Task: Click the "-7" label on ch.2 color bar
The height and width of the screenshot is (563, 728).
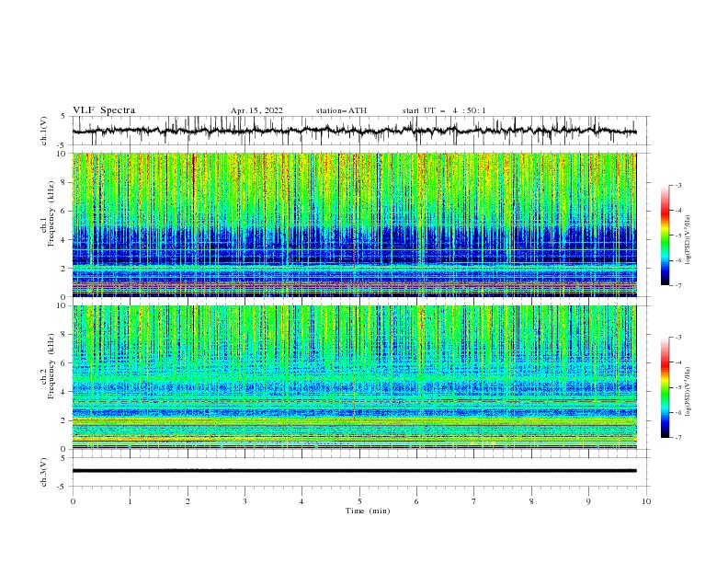Action: pos(677,438)
